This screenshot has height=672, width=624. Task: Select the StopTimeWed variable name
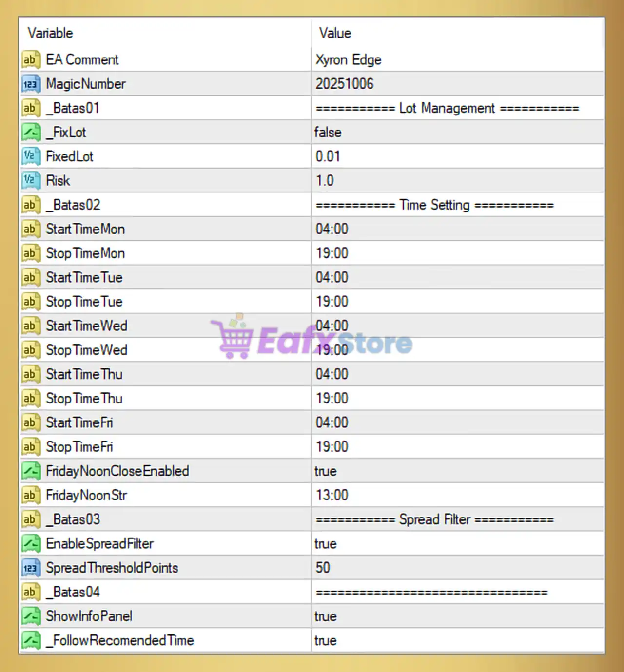pos(86,350)
